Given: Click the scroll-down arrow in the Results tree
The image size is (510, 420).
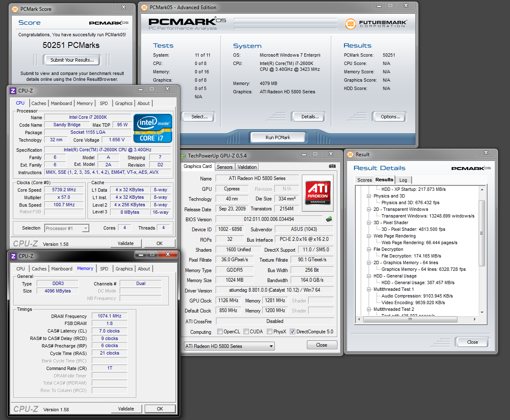Looking at the screenshot, I should [482, 312].
